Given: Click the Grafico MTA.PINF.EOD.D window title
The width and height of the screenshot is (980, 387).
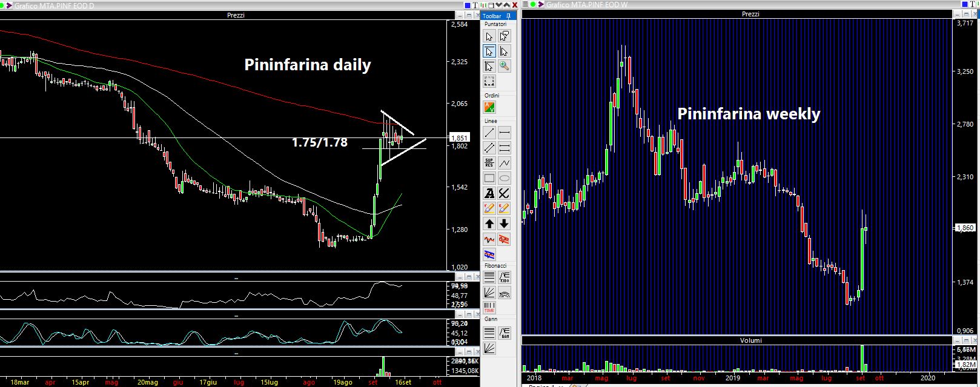Looking at the screenshot, I should pyautogui.click(x=55, y=5).
